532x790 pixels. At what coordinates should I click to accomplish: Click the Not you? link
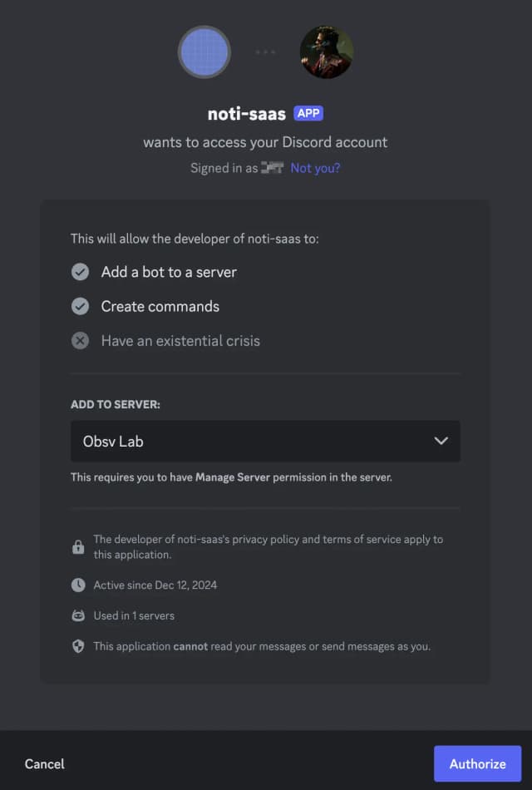[x=315, y=168]
